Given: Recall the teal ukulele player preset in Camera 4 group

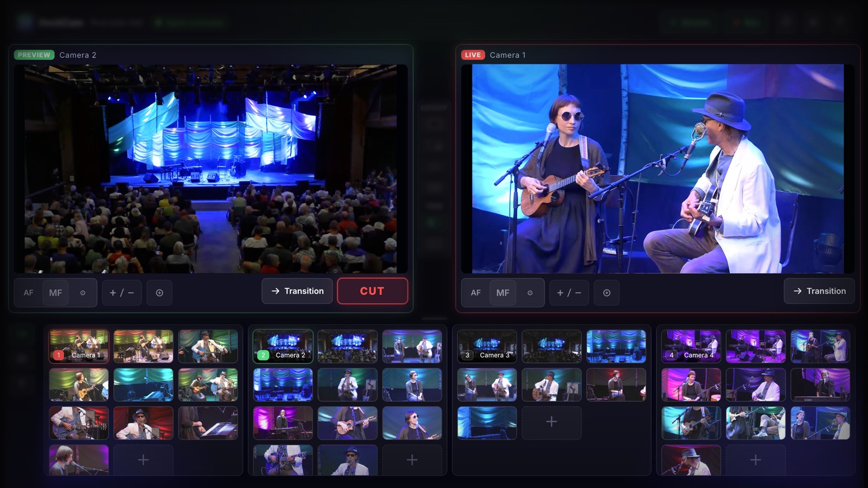Looking at the screenshot, I should click(691, 423).
